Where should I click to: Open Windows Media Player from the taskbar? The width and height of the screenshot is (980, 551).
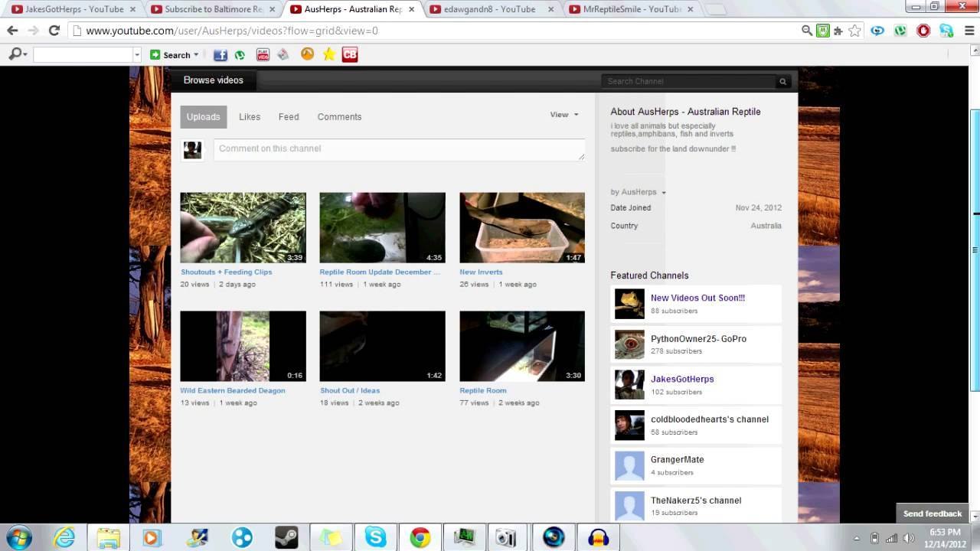pyautogui.click(x=151, y=537)
